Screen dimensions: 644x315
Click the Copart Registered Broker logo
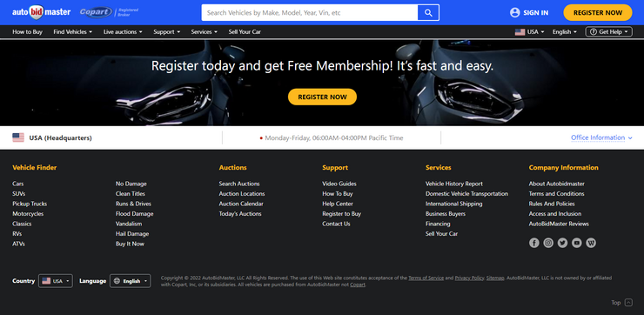coord(110,12)
